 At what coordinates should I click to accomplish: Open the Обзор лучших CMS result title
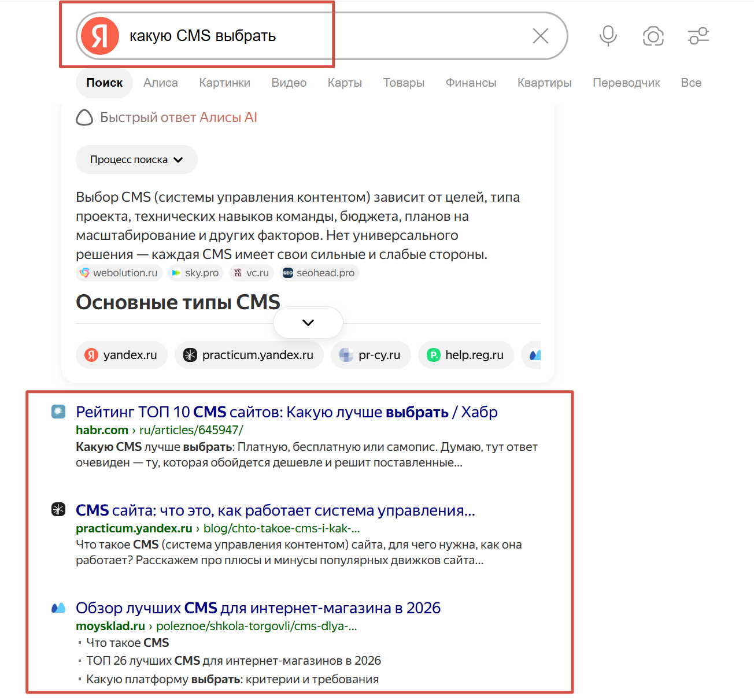pyautogui.click(x=258, y=608)
